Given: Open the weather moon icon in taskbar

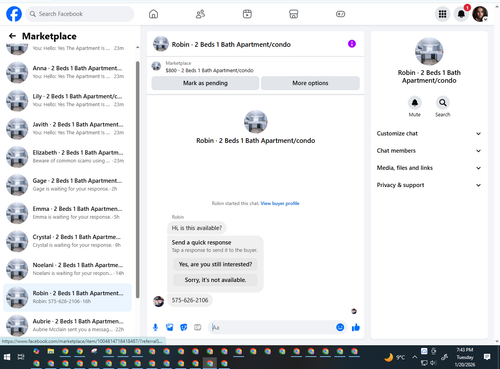Looking at the screenshot, I should (389, 357).
